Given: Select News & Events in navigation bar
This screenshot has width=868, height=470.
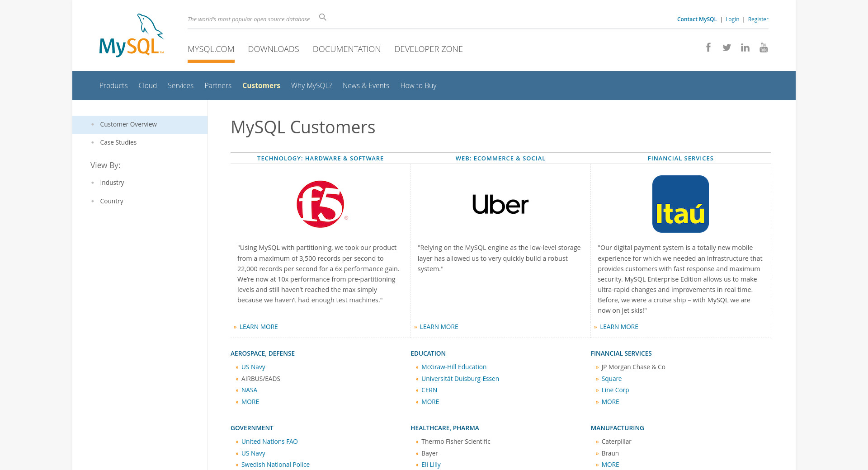Looking at the screenshot, I should (x=365, y=86).
